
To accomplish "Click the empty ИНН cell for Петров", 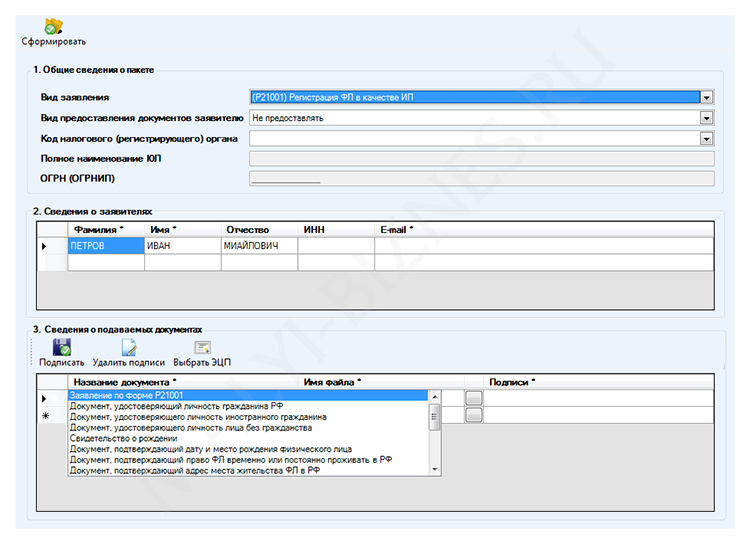I will (336, 245).
